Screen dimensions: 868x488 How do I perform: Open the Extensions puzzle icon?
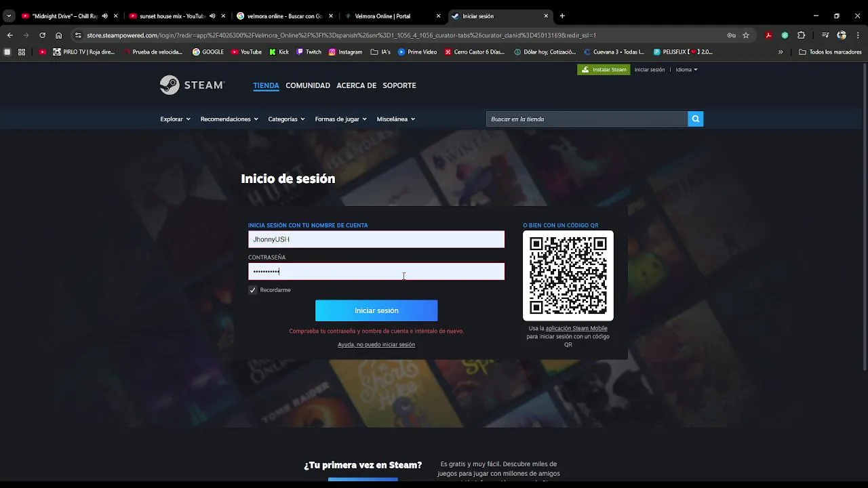pyautogui.click(x=801, y=35)
